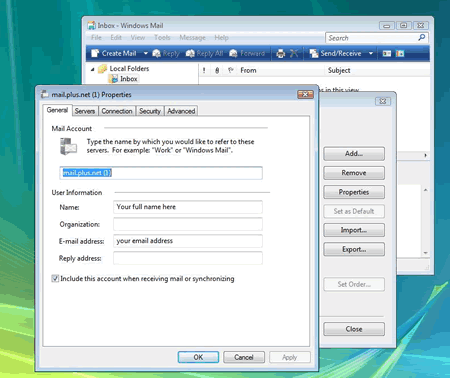The image size is (450, 378).
Task: Click the Send/Receive toolbar button
Action: pyautogui.click(x=335, y=53)
